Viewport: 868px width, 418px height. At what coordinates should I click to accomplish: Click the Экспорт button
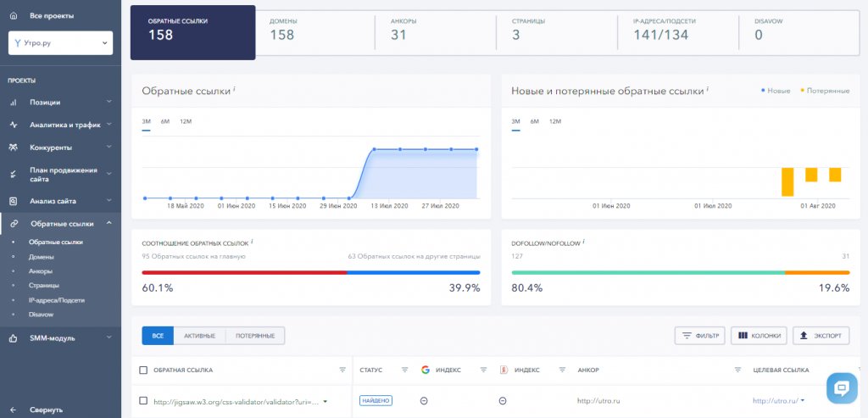coord(821,336)
